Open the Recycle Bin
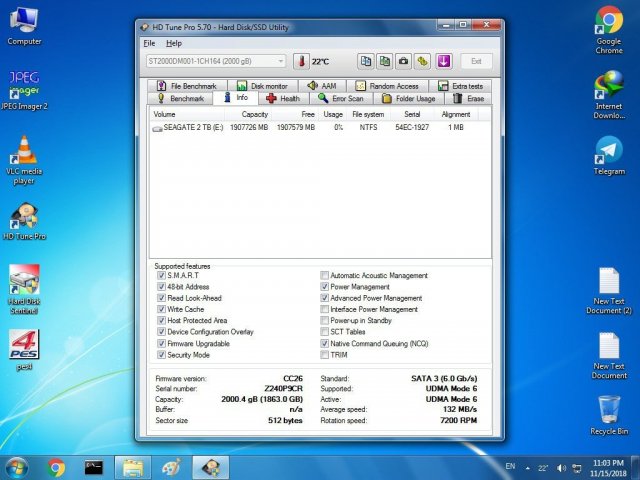This screenshot has width=640, height=480. coord(608,414)
